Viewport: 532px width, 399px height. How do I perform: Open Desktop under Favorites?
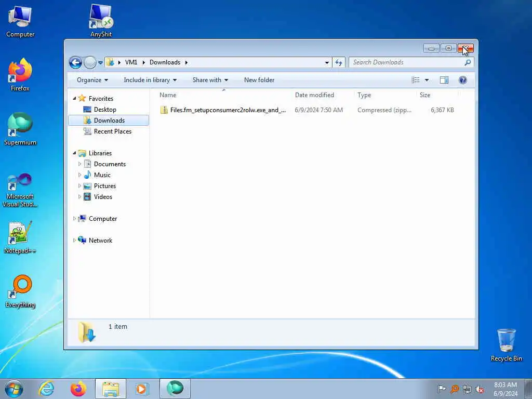pyautogui.click(x=105, y=110)
